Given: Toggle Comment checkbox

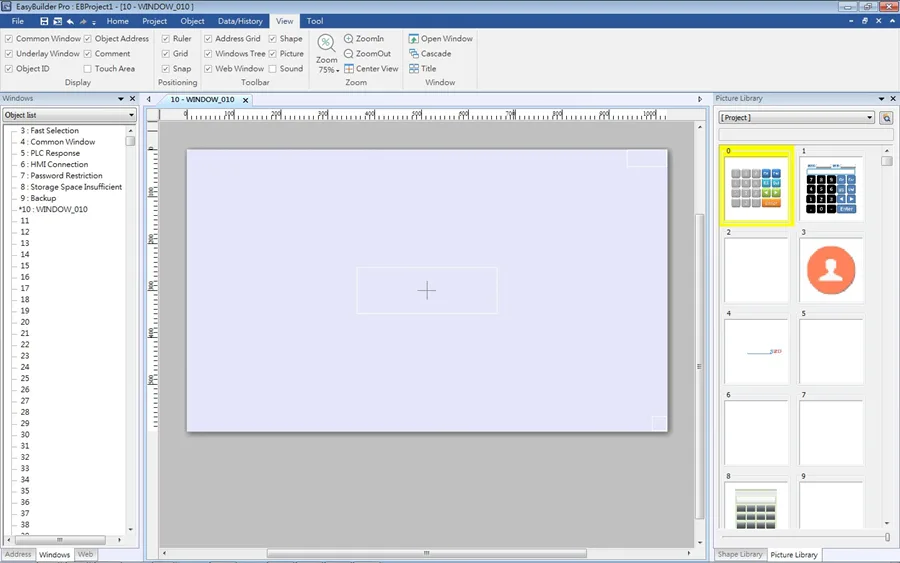Looking at the screenshot, I should click(87, 53).
